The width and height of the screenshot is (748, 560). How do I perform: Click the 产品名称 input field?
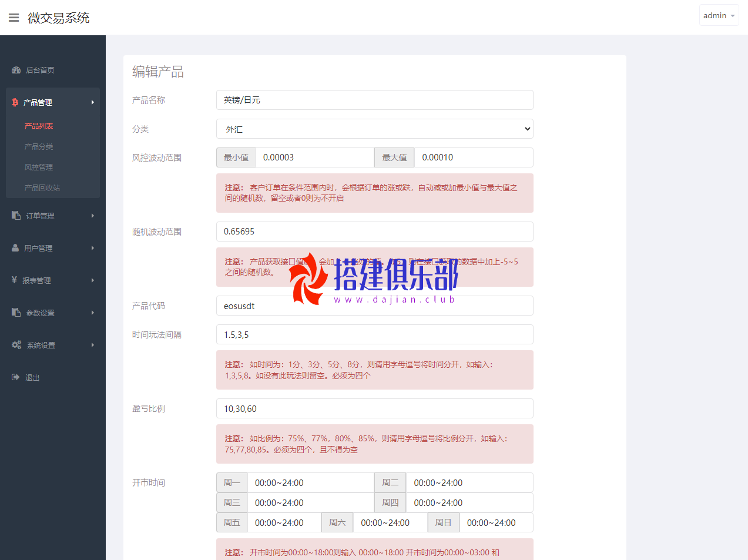[374, 100]
